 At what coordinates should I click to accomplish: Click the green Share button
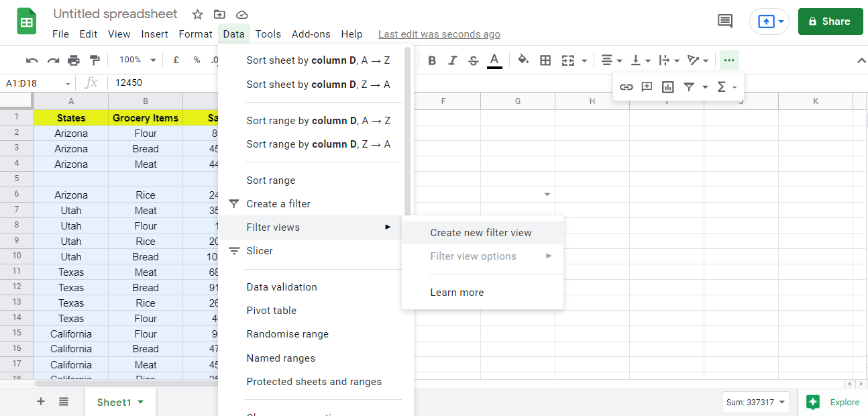click(830, 21)
